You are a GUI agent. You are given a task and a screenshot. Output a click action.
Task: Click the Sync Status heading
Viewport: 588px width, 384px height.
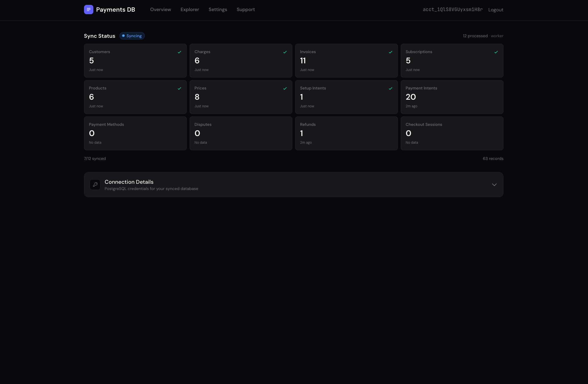[x=100, y=36]
